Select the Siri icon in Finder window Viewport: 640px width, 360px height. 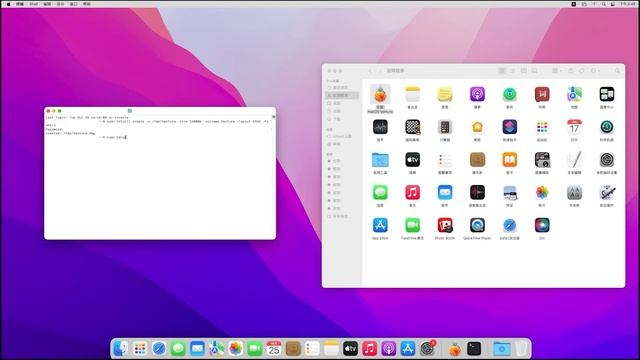click(x=542, y=225)
